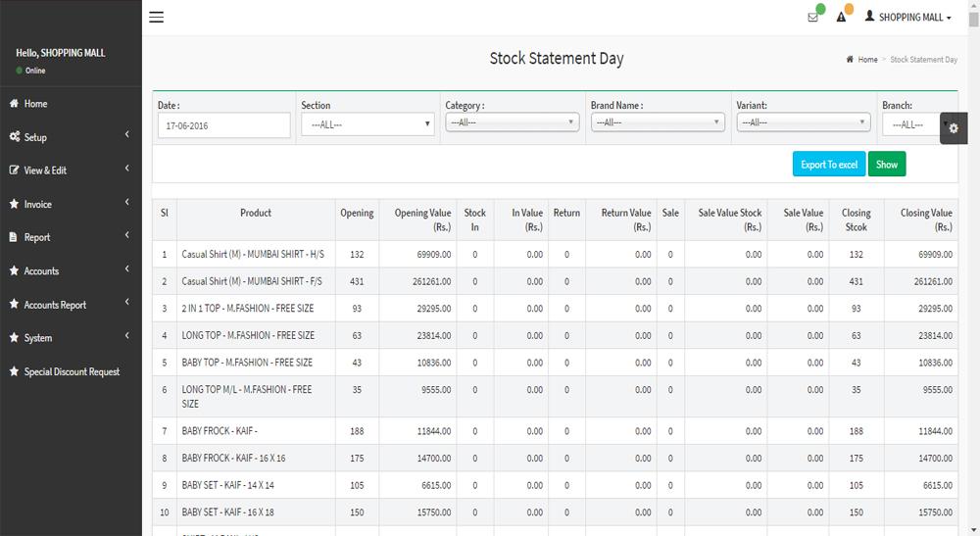Open the SHOPPING MALL user dropdown

[x=908, y=17]
